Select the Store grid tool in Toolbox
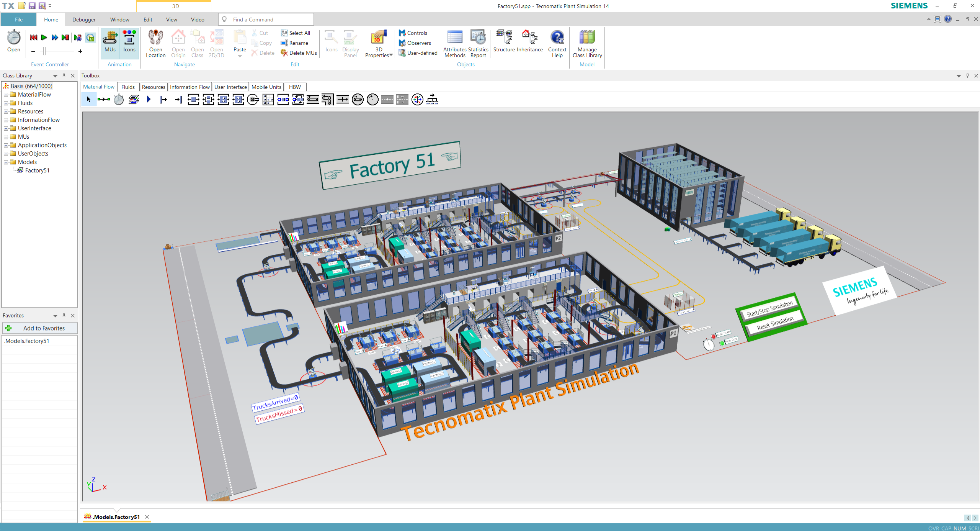This screenshot has height=531, width=980. [x=268, y=100]
